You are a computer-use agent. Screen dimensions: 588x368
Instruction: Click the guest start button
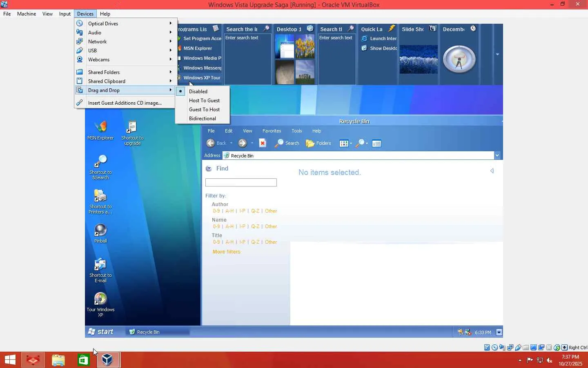click(101, 332)
